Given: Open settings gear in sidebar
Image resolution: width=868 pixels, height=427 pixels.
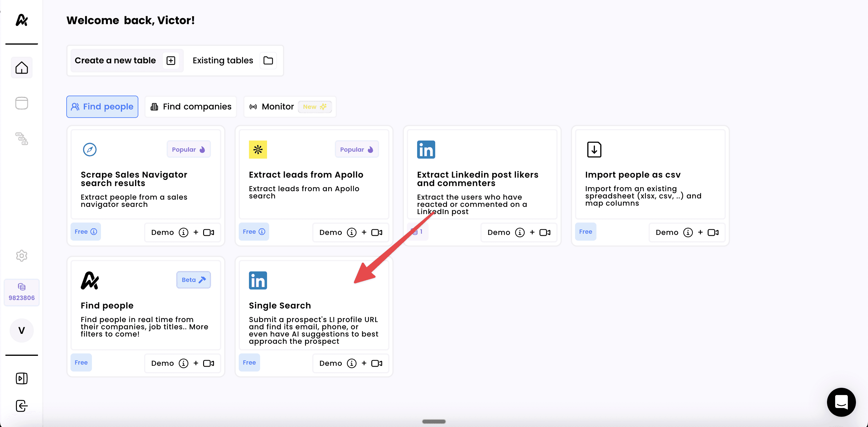Looking at the screenshot, I should [x=22, y=256].
